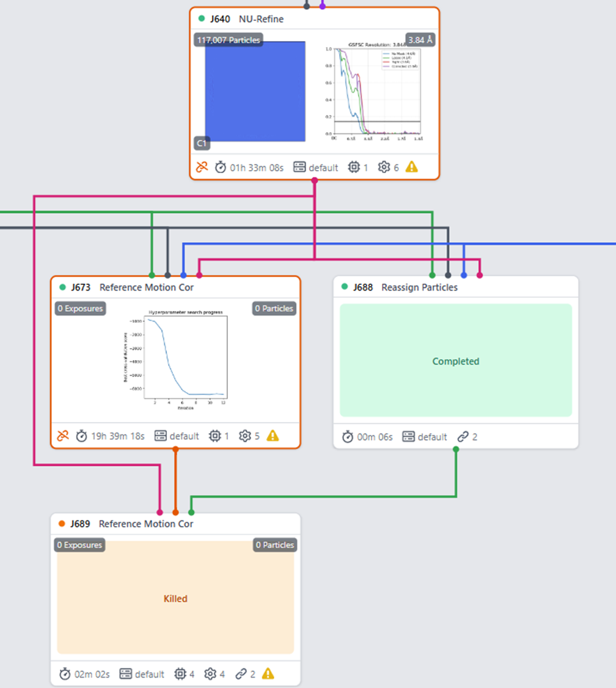This screenshot has height=688, width=616.
Task: Click the orange unlink icon on J640
Action: pyautogui.click(x=202, y=167)
